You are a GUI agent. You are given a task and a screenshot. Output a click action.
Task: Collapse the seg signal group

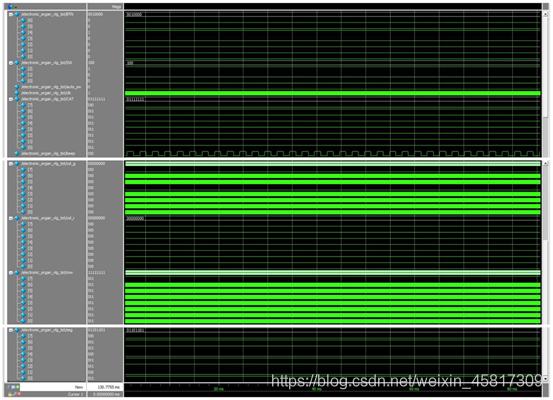tap(11, 330)
